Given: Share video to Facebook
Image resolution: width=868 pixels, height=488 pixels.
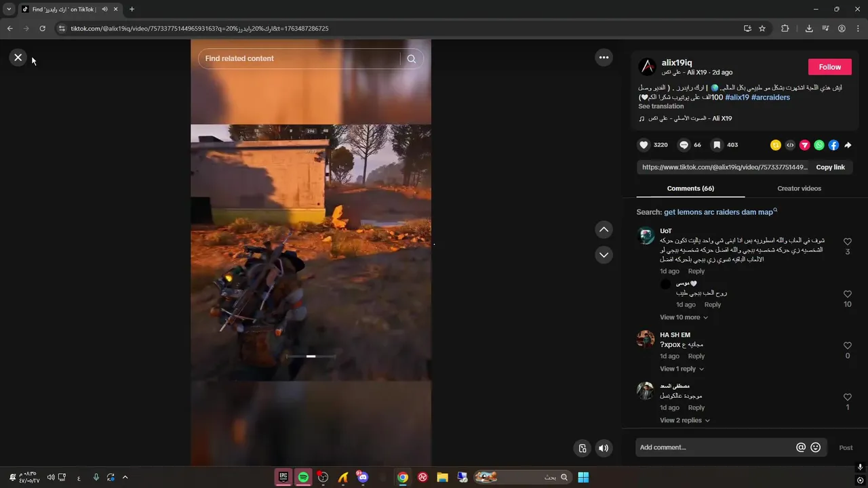Looking at the screenshot, I should pos(833,145).
